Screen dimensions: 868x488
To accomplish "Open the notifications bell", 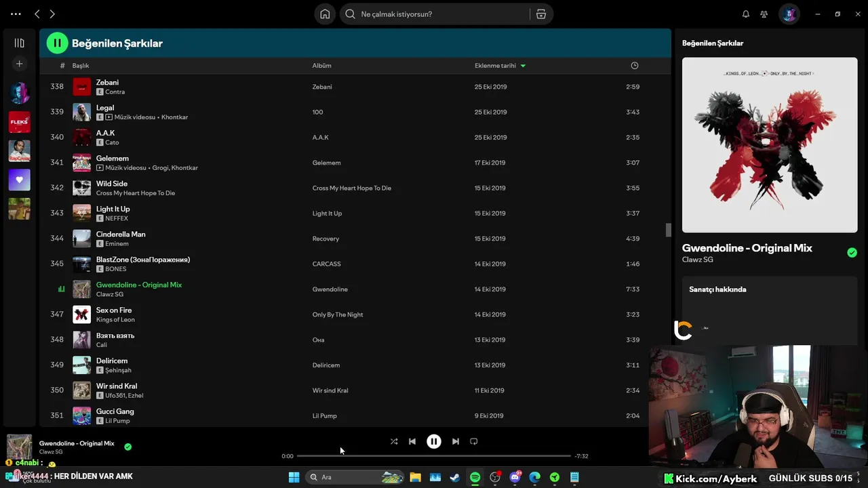I will [x=746, y=14].
